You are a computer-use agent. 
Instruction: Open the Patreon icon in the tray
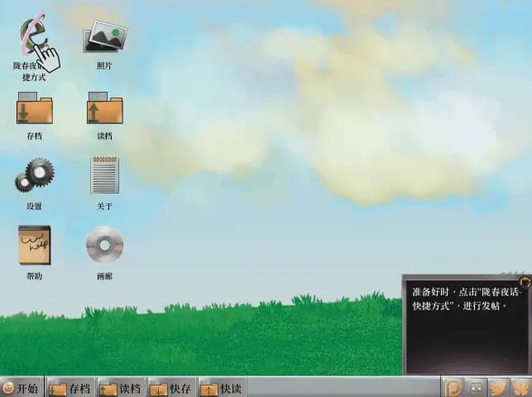coord(453,388)
